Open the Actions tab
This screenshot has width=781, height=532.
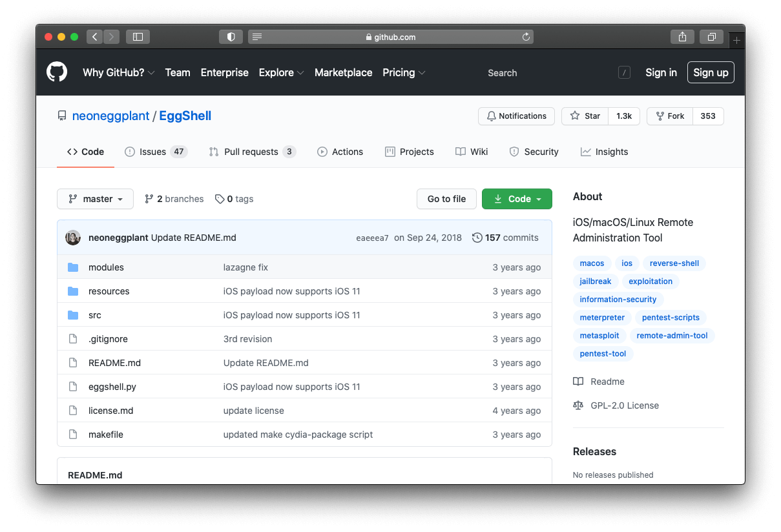click(340, 152)
